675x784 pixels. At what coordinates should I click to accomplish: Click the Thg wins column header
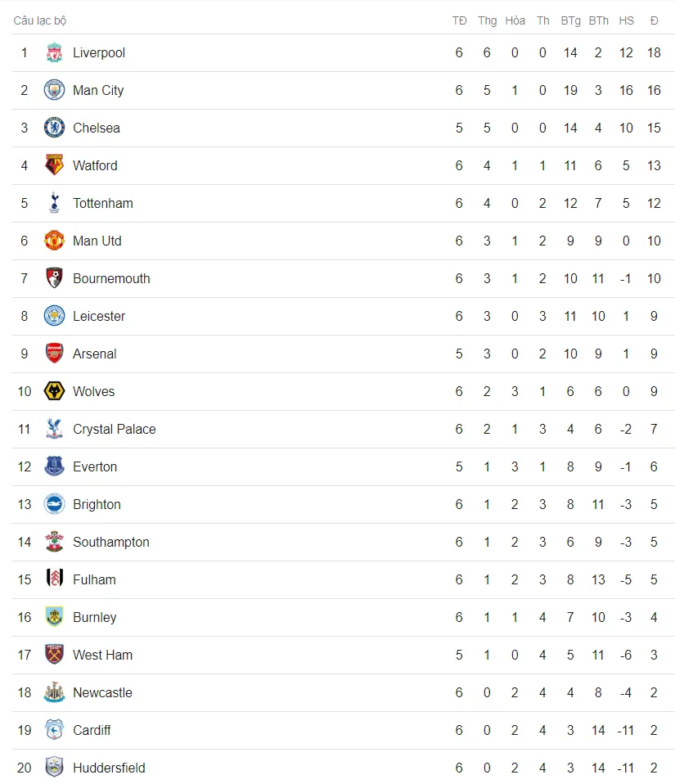click(487, 20)
